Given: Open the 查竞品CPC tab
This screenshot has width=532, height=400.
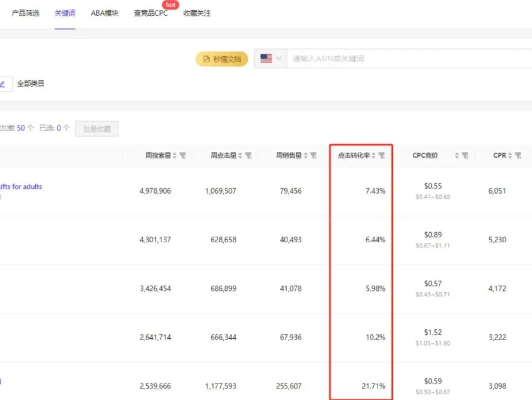Looking at the screenshot, I should tap(151, 13).
